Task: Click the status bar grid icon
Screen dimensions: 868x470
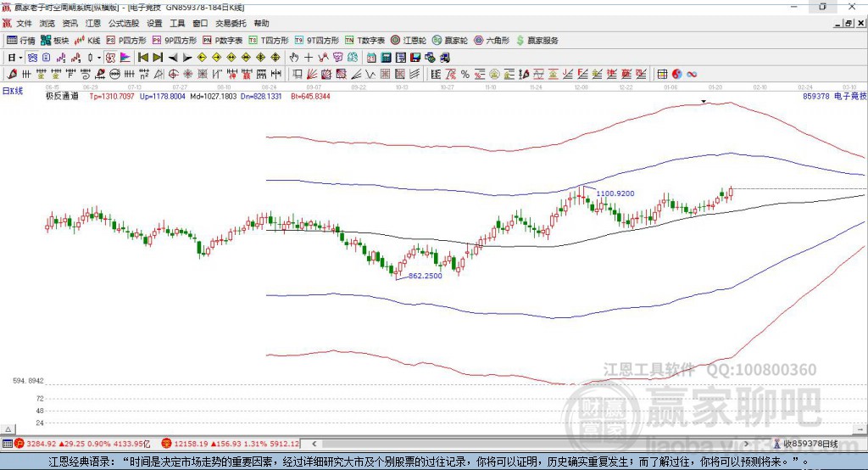Action: click(x=7, y=444)
